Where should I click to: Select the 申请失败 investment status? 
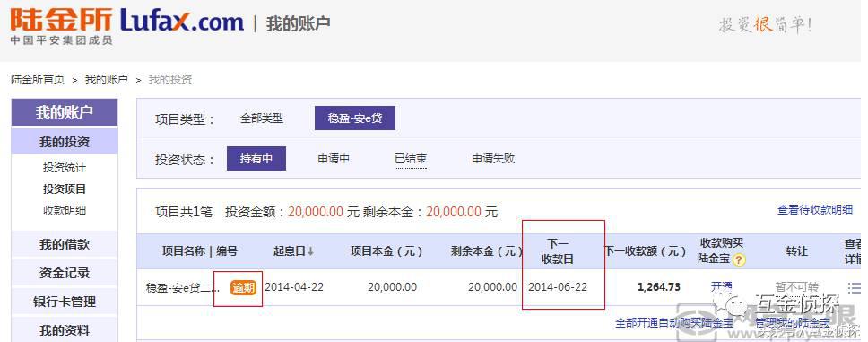[493, 159]
